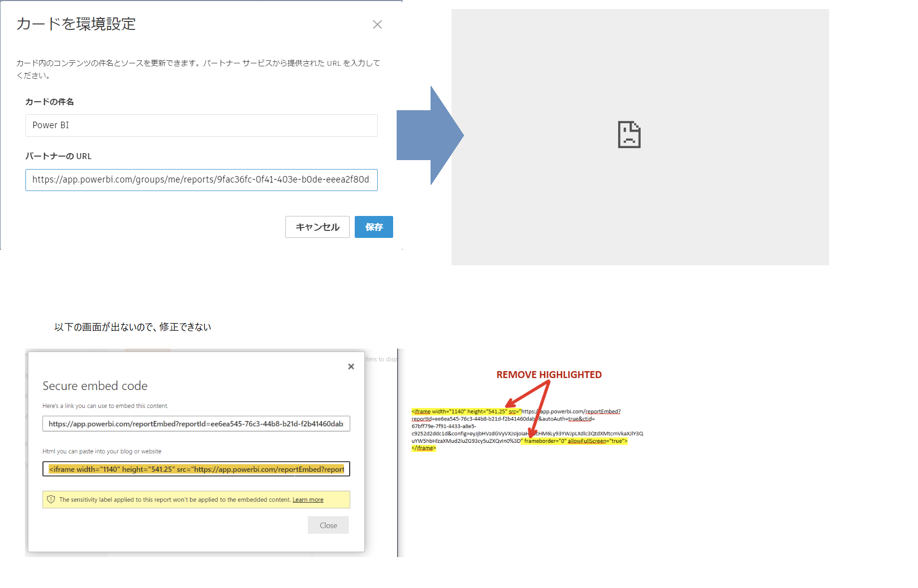
Task: Click the カードを環境設定 dialog title
Action: (x=76, y=24)
